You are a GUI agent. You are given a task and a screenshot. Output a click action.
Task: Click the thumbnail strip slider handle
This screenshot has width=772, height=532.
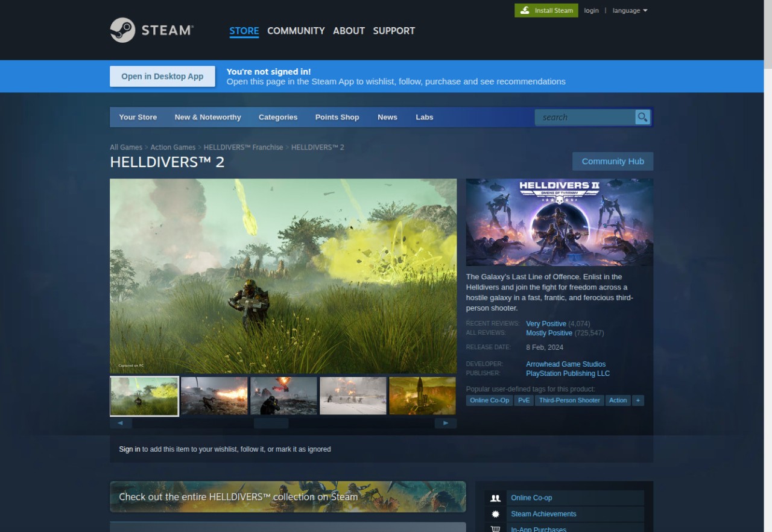(x=271, y=423)
